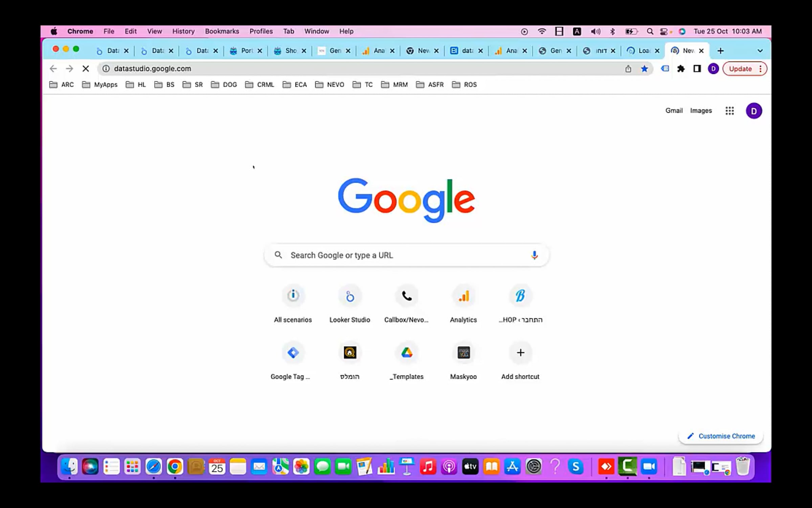
Task: Click the bookmark star icon
Action: tap(644, 69)
